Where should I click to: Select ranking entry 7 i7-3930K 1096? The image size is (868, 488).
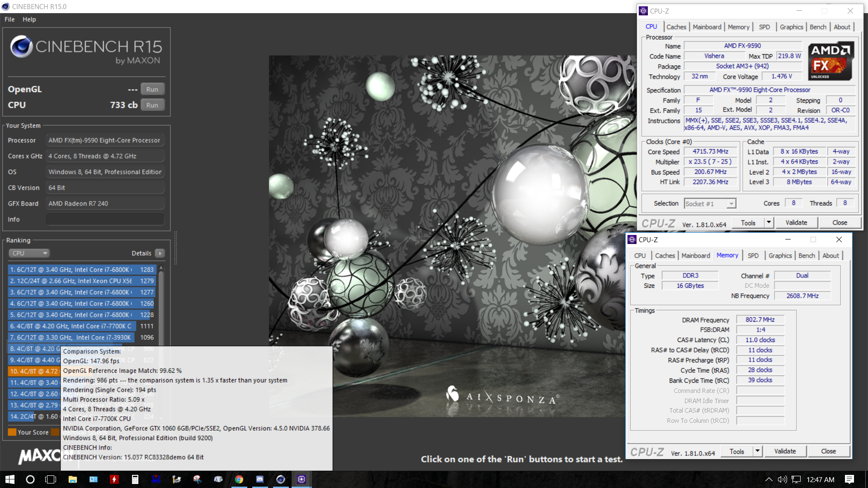[x=82, y=337]
